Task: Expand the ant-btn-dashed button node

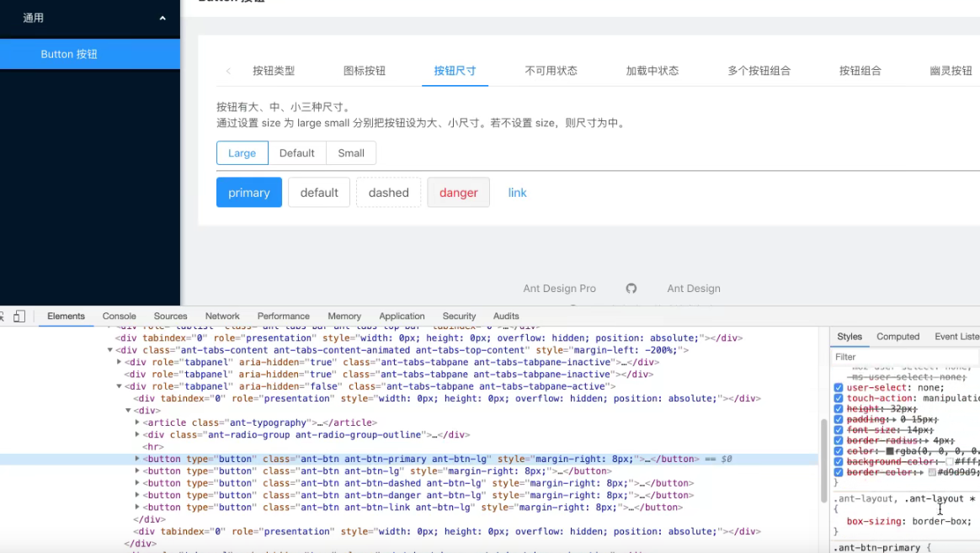Action: pyautogui.click(x=137, y=483)
